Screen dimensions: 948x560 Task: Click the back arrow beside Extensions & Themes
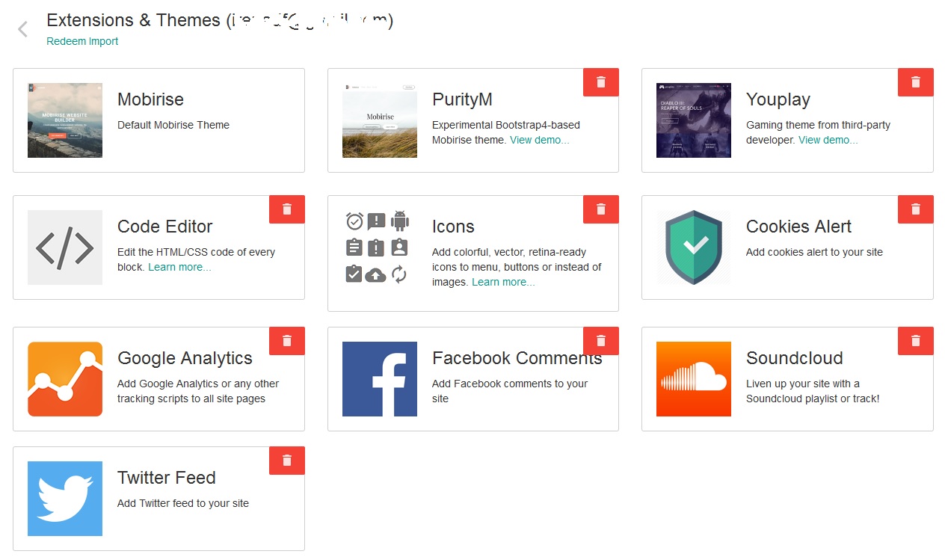coord(22,29)
